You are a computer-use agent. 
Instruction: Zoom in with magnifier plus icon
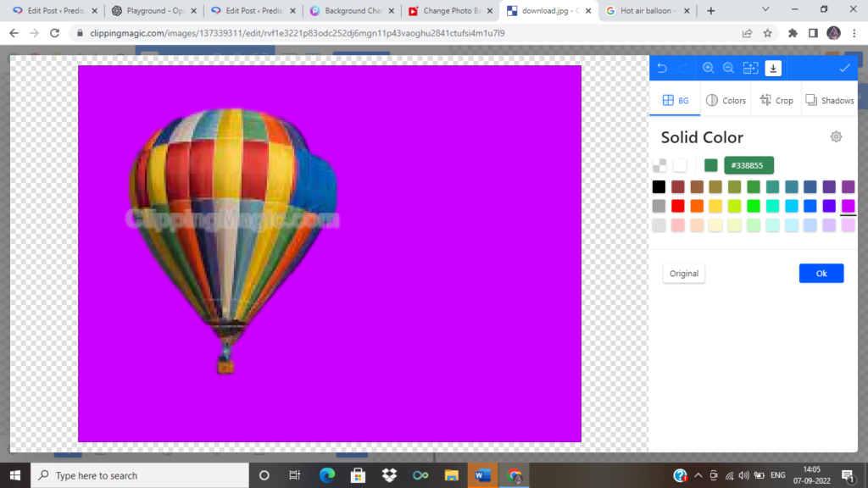708,68
